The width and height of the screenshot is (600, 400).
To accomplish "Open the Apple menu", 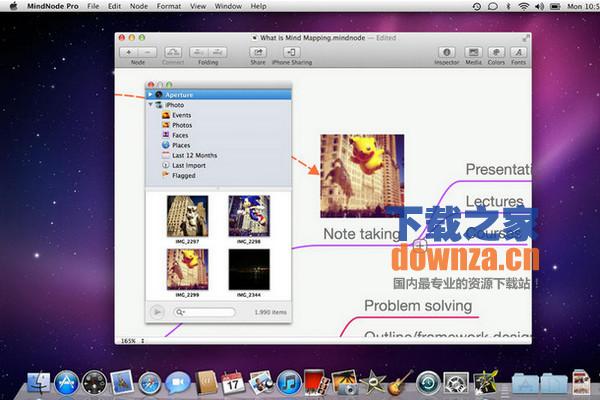I will [13, 6].
